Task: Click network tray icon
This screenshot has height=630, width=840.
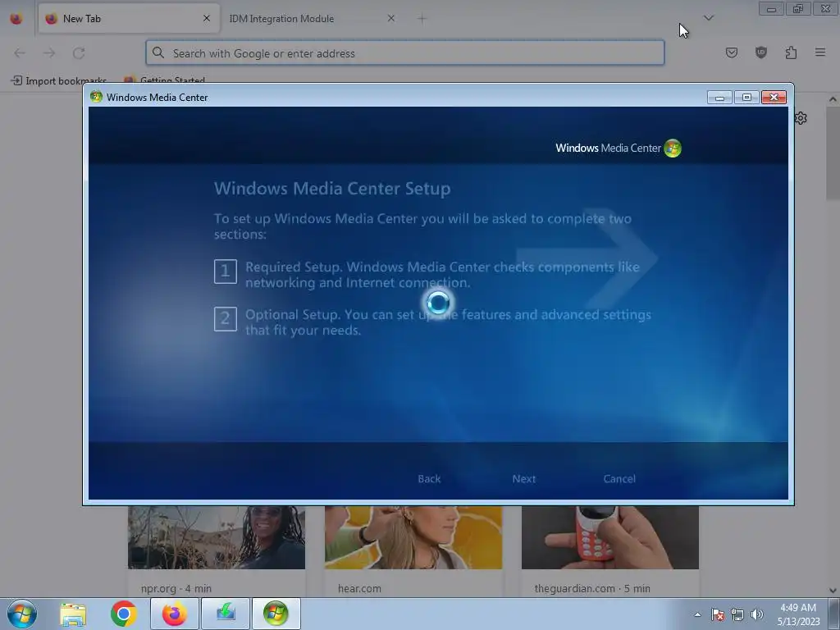Action: pyautogui.click(x=737, y=614)
